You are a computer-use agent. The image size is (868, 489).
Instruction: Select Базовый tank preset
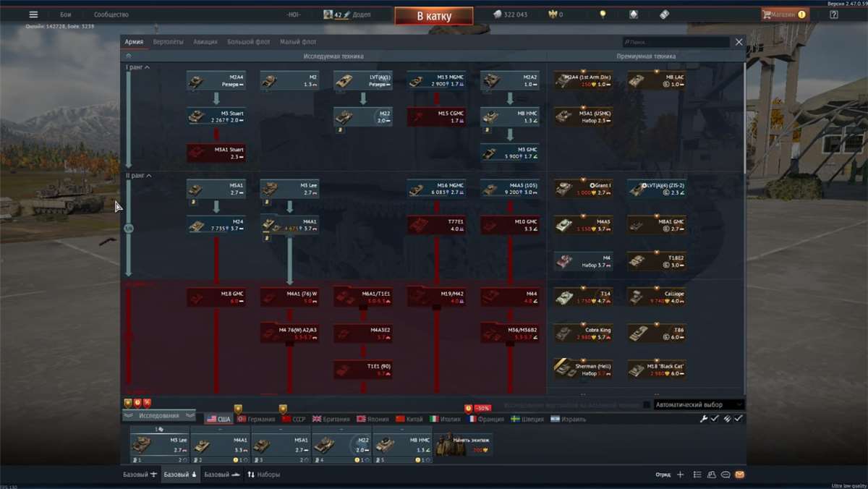point(181,475)
